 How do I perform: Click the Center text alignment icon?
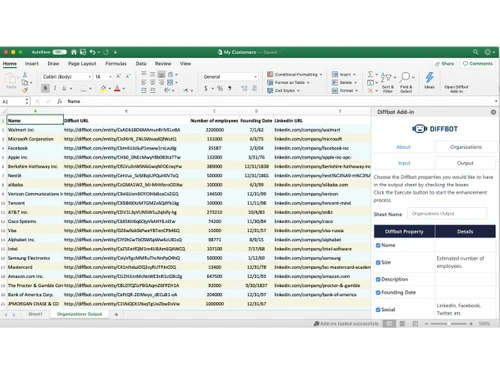click(152, 82)
